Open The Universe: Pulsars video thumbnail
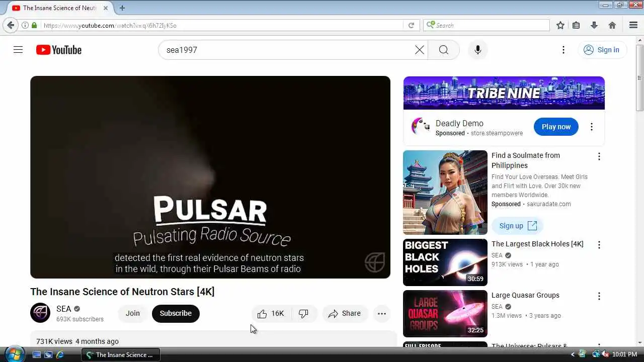The image size is (644, 362). point(445,344)
